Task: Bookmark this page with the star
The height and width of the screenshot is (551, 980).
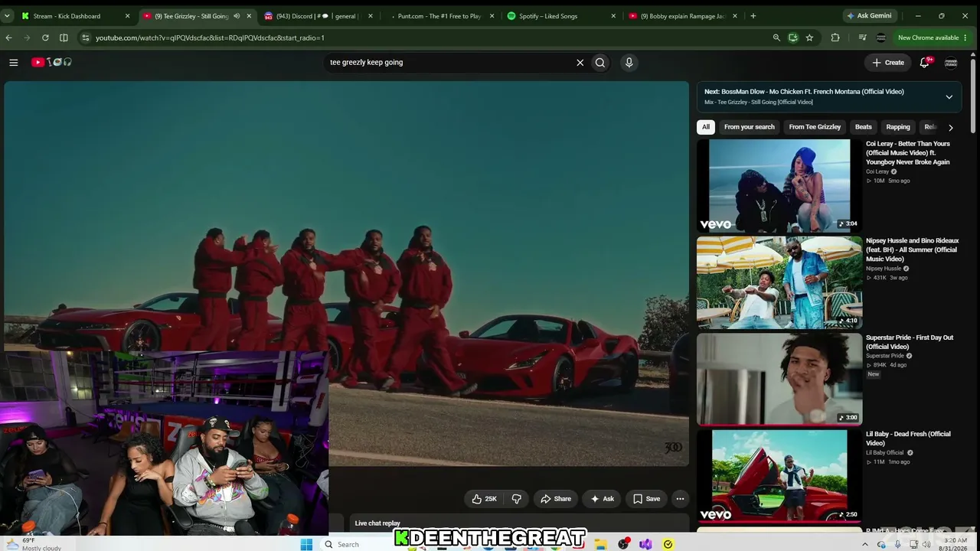Action: point(809,37)
